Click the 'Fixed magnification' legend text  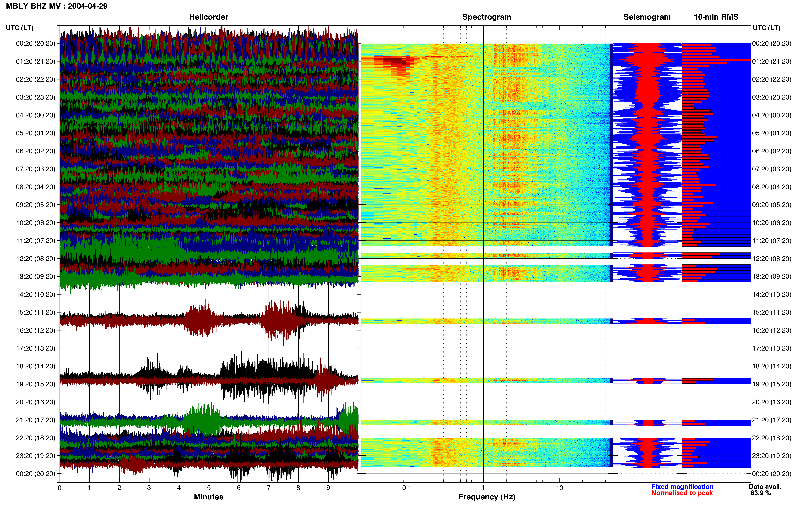[682, 486]
